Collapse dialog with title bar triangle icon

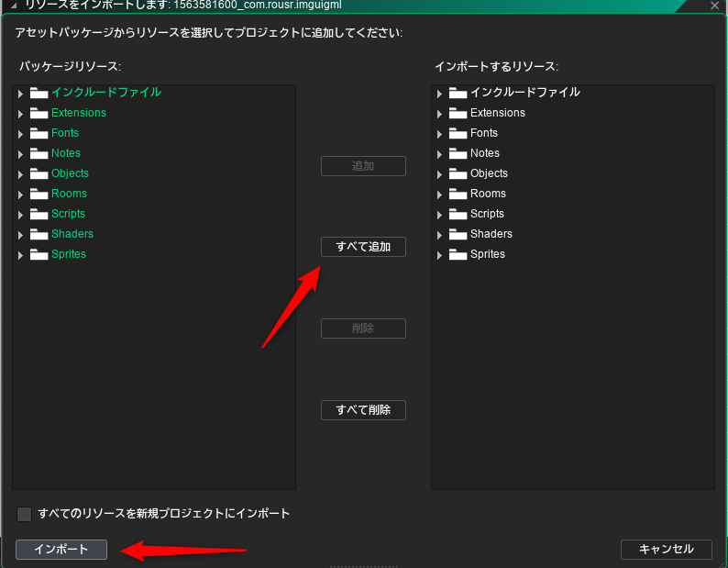coord(14,6)
